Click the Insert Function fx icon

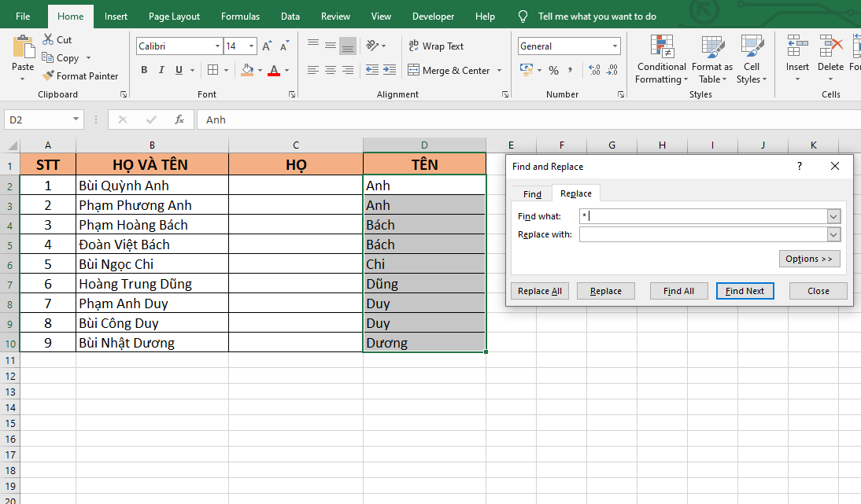[x=179, y=120]
